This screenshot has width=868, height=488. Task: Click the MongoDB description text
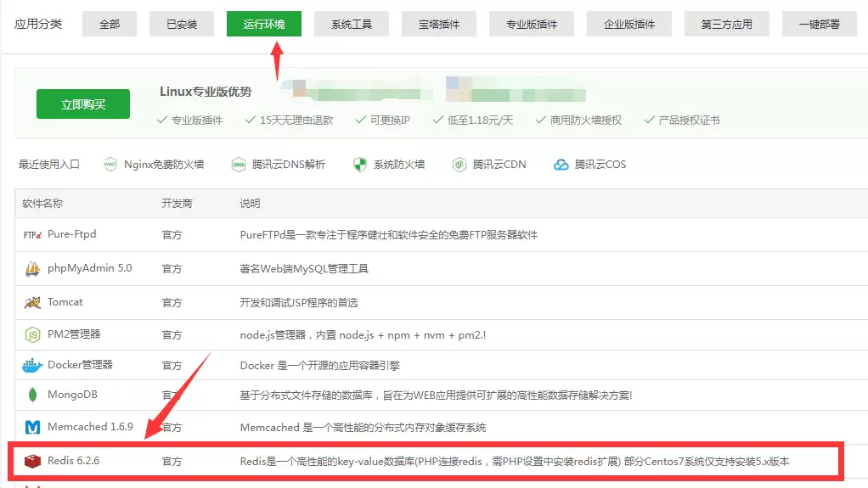coord(436,395)
